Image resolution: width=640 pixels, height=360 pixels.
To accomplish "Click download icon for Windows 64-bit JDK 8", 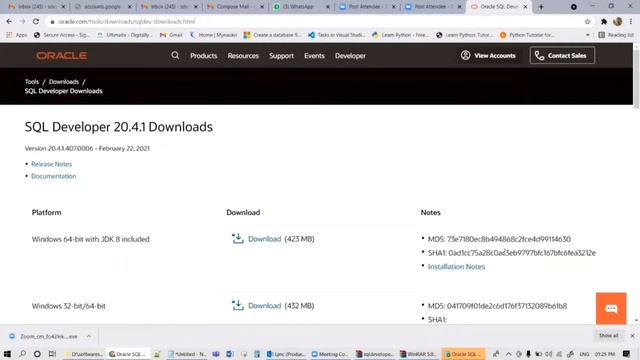I will click(x=238, y=238).
